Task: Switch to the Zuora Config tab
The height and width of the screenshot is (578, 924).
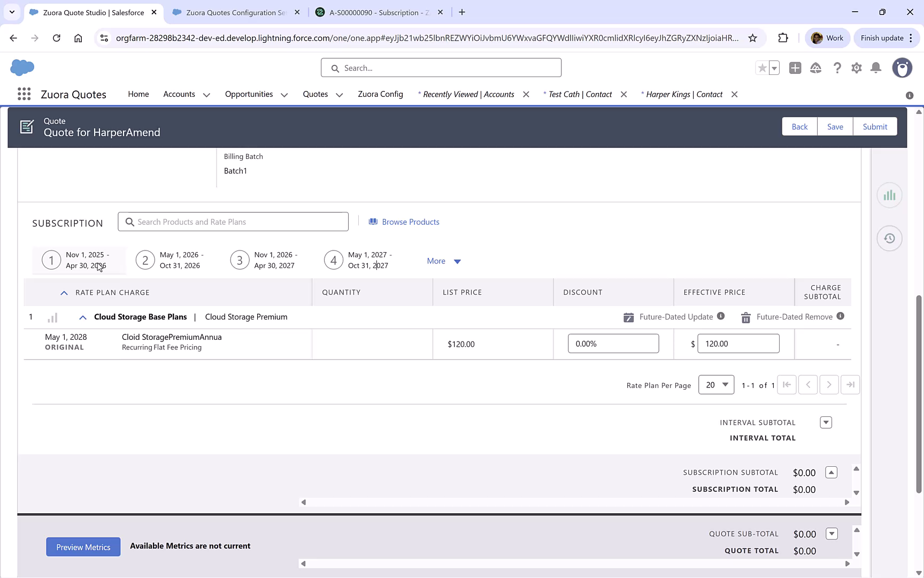Action: point(380,94)
